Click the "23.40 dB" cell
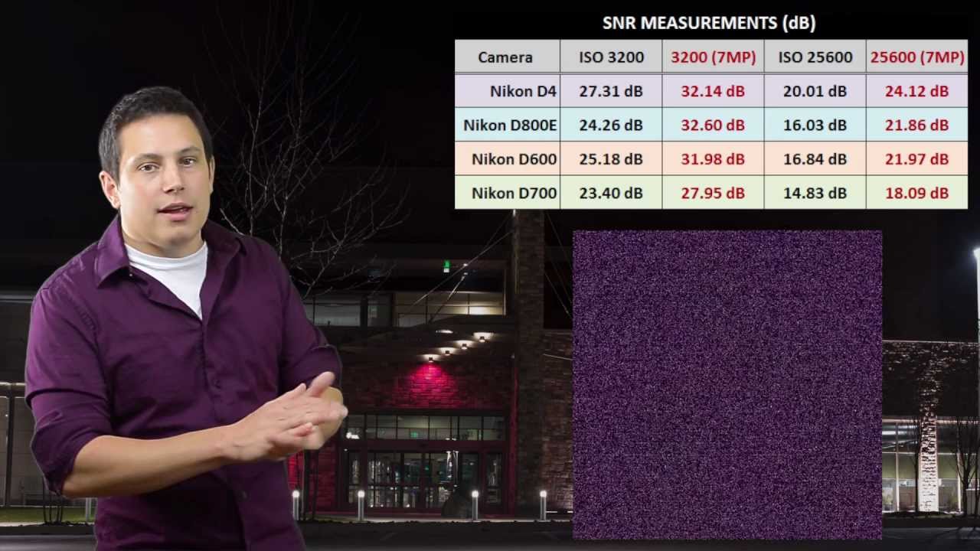Screen dimensions: 980x551 [x=611, y=193]
